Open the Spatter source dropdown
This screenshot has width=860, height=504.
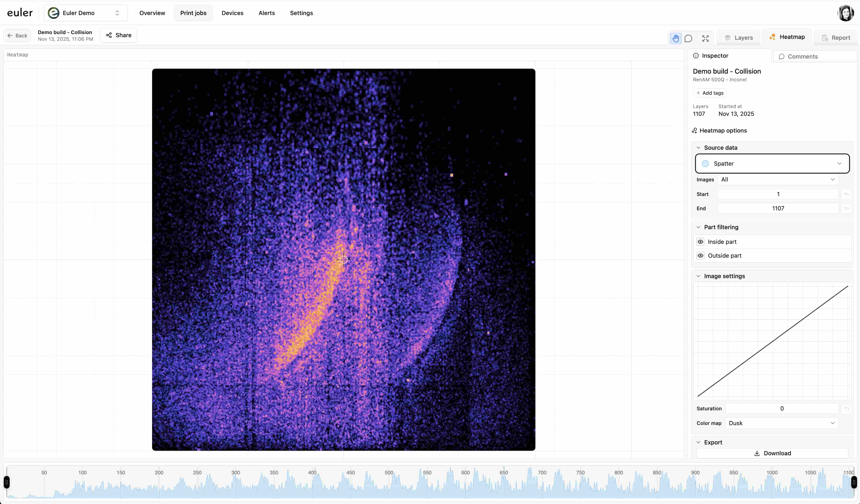point(772,163)
